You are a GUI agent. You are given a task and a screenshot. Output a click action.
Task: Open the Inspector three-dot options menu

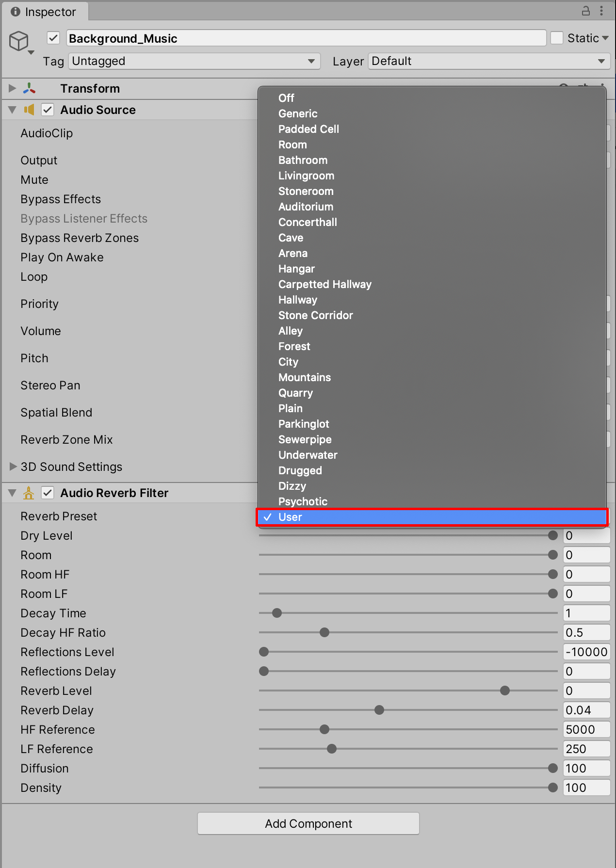point(601,11)
